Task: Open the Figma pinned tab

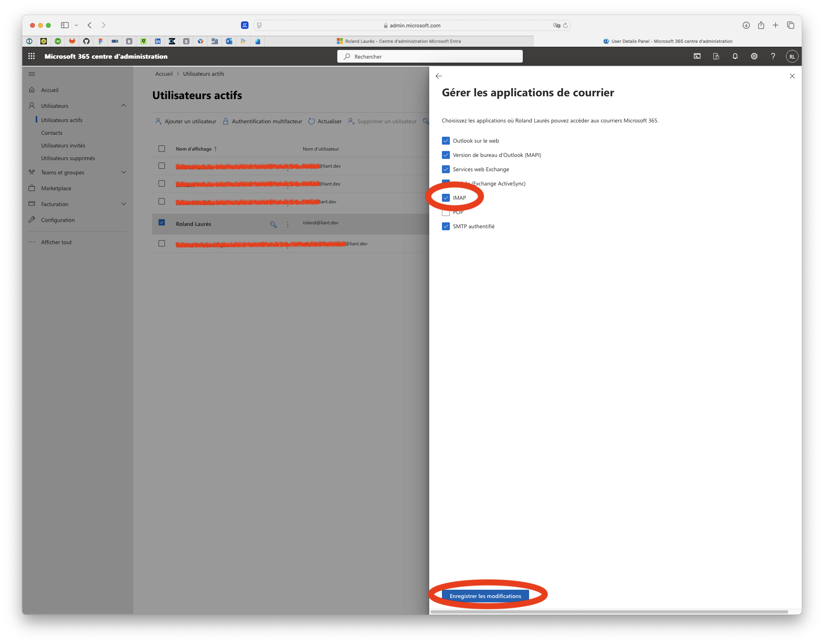Action: pos(101,41)
